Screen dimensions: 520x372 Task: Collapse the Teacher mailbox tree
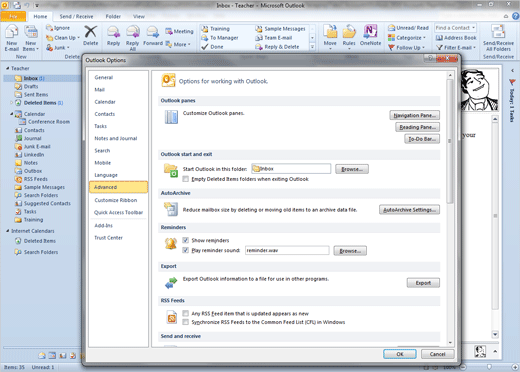(8, 68)
